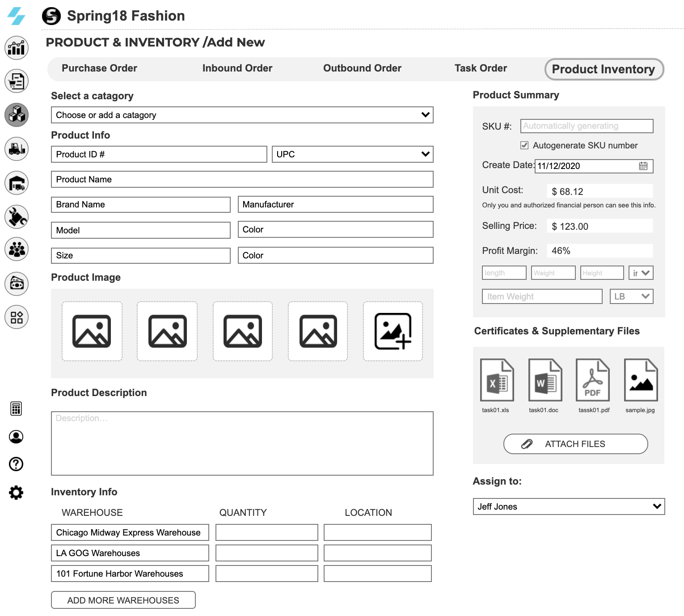The width and height of the screenshot is (684, 616).
Task: Open the task01.xls Excel file icon
Action: coord(497,380)
